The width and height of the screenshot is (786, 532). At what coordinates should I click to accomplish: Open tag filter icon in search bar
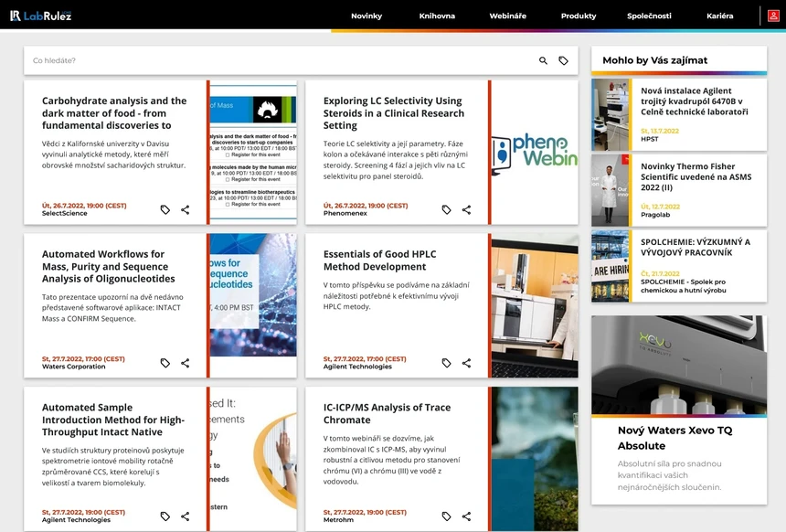[563, 60]
